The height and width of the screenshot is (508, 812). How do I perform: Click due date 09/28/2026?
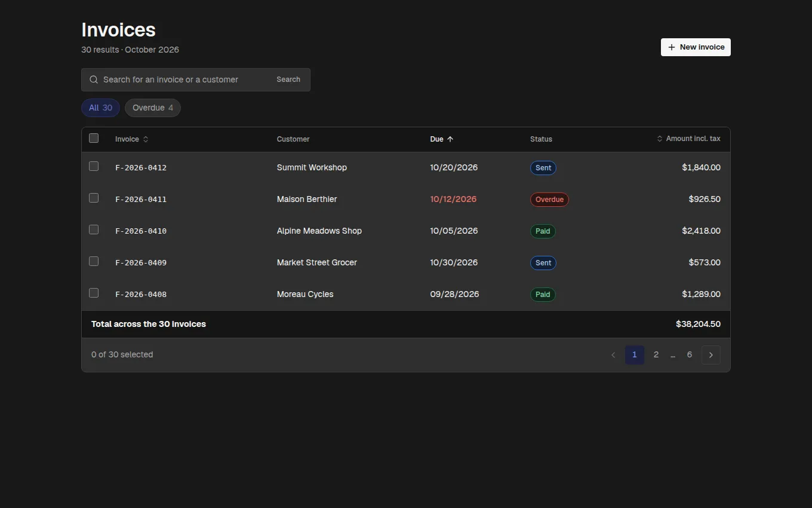click(x=454, y=294)
